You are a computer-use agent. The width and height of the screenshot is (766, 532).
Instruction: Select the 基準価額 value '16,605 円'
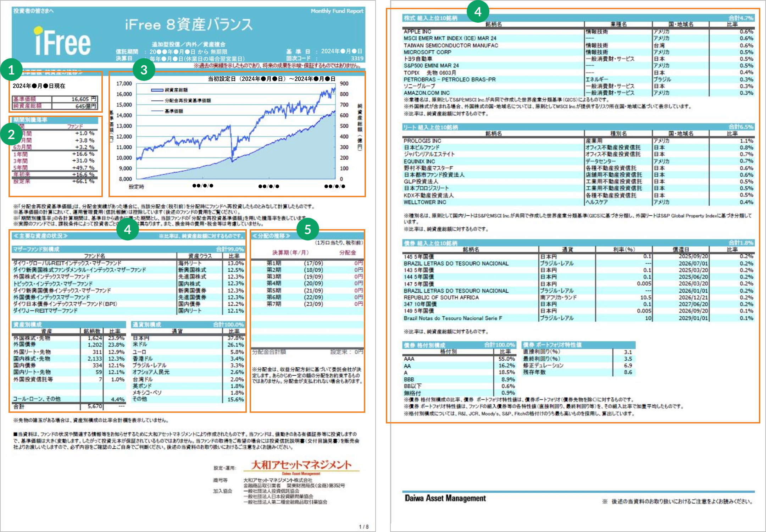(84, 99)
